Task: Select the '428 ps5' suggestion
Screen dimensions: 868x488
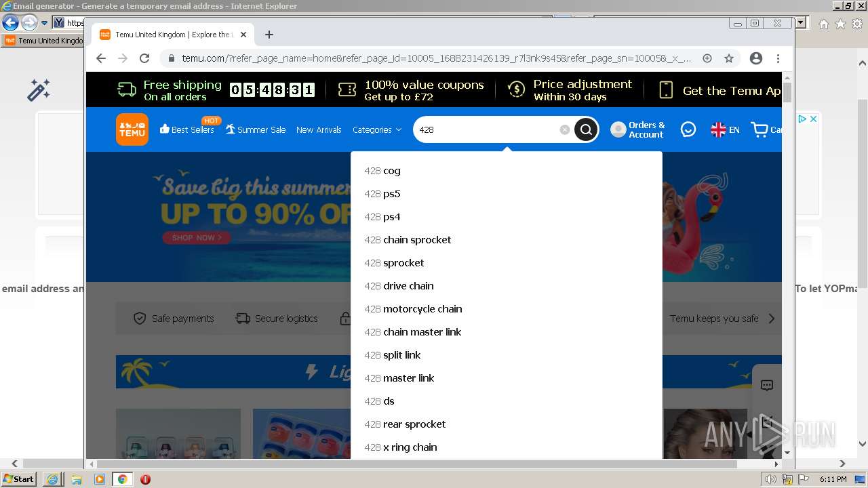Action: pos(506,194)
